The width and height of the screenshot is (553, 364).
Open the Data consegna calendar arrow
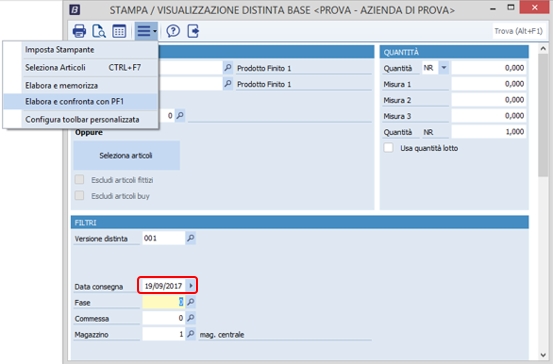[x=190, y=285]
